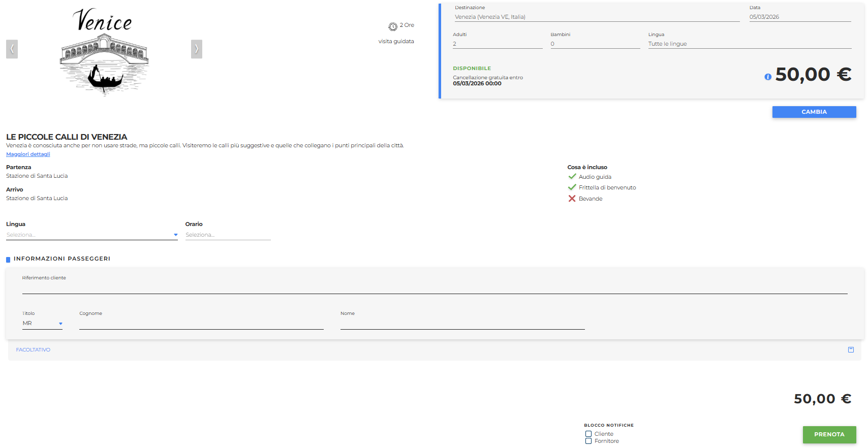Click the green check beside Audio guida

572,176
